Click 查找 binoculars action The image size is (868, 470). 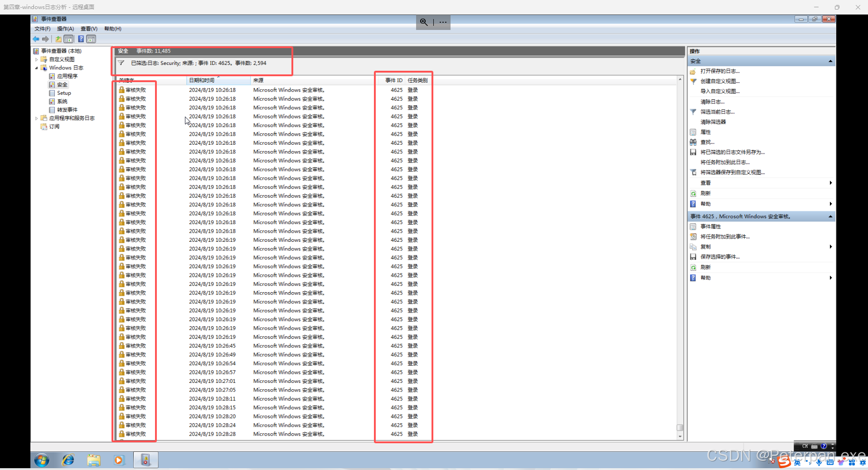pos(707,142)
